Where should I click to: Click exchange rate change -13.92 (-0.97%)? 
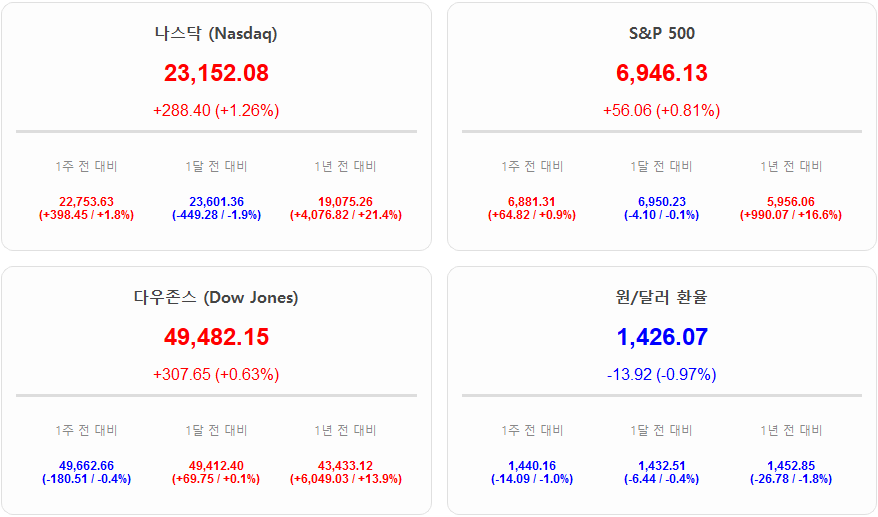pyautogui.click(x=661, y=375)
